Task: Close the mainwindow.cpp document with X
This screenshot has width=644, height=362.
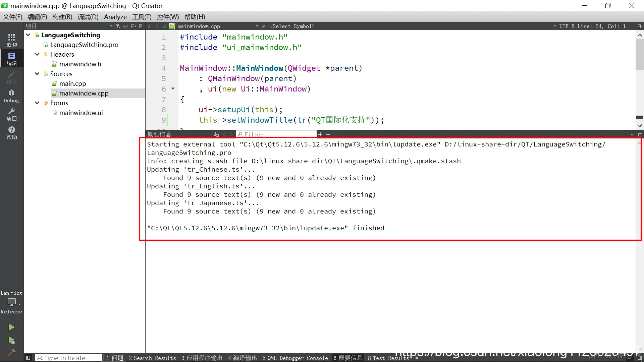Action: click(x=264, y=26)
